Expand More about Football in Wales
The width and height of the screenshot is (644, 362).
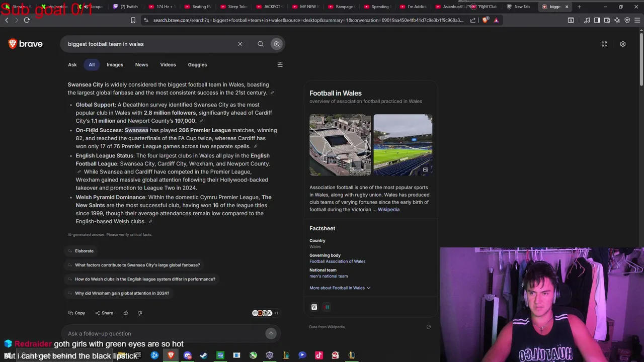[x=340, y=288]
